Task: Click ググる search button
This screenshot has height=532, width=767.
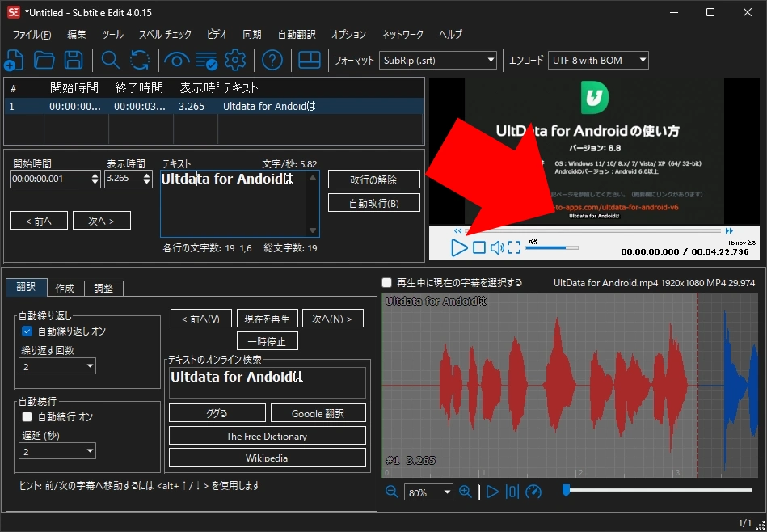Action: [x=217, y=413]
